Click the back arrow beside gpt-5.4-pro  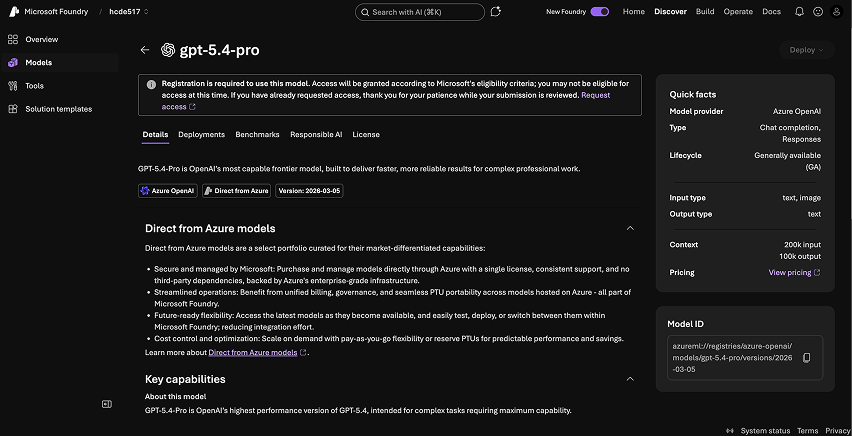point(145,50)
